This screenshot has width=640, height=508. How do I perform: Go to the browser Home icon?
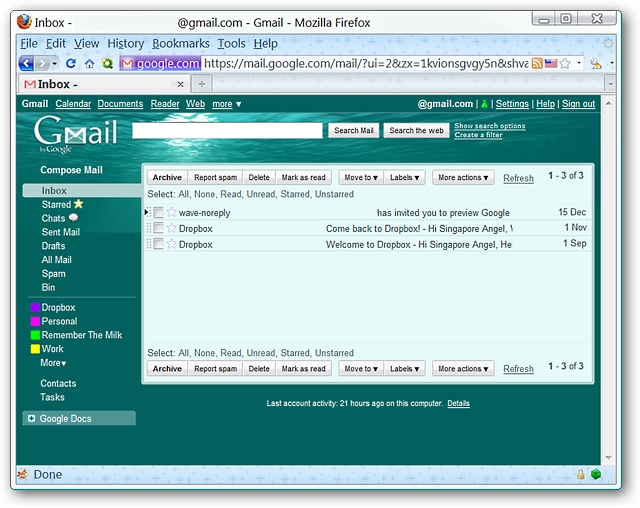(89, 63)
